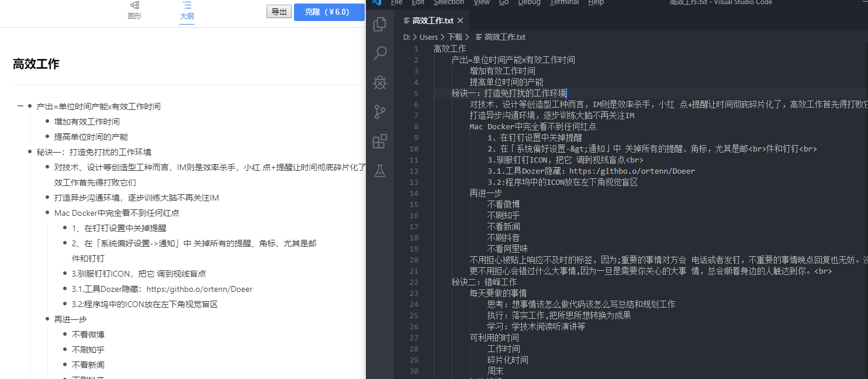This screenshot has height=379, width=868.
Task: Open the View menu in VS Code
Action: (x=482, y=2)
